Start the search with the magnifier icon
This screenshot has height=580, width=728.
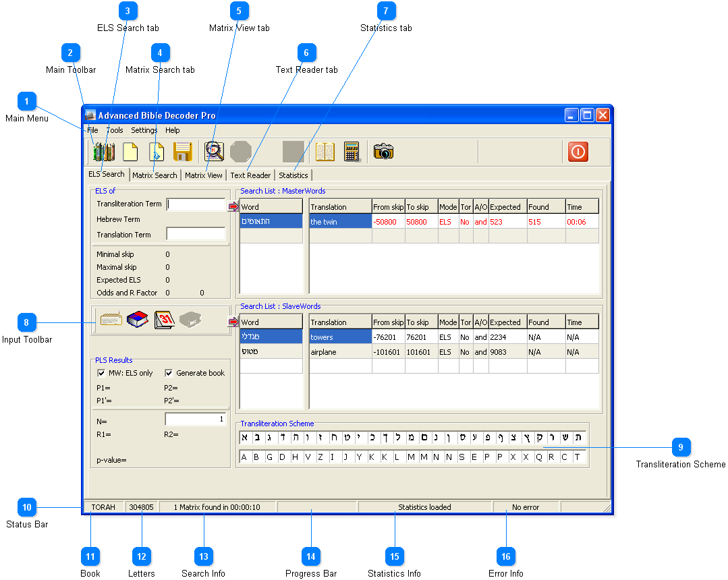[x=214, y=152]
